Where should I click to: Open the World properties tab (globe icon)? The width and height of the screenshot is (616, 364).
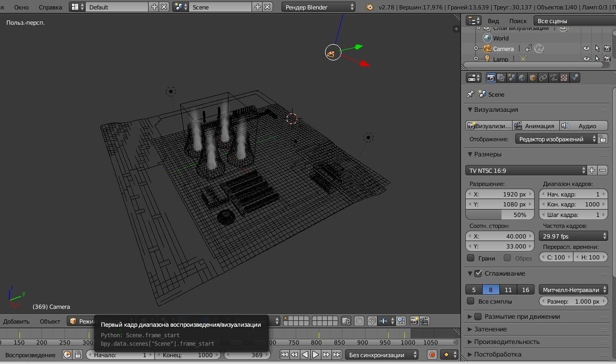[x=521, y=78]
